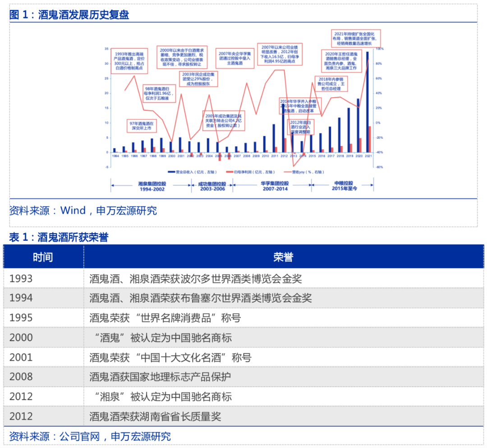Click the 98年酒鬼酒归母净利润1.96亿 annotation box
Viewport: 487px width, 448px height.
[159, 93]
